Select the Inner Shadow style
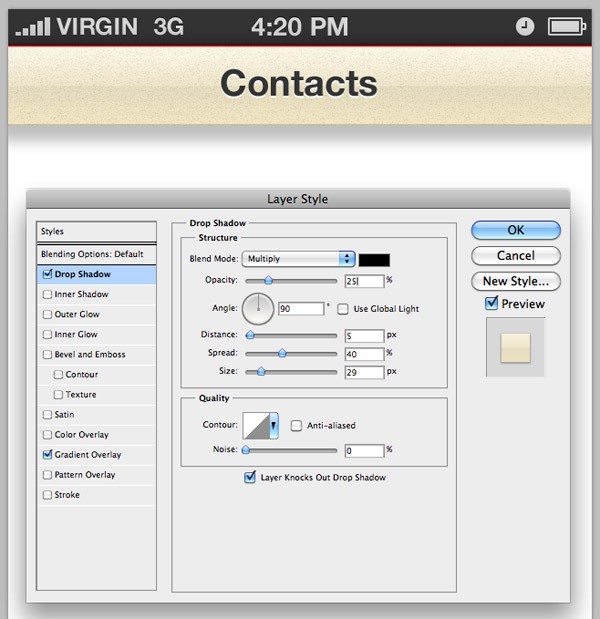 coord(81,294)
